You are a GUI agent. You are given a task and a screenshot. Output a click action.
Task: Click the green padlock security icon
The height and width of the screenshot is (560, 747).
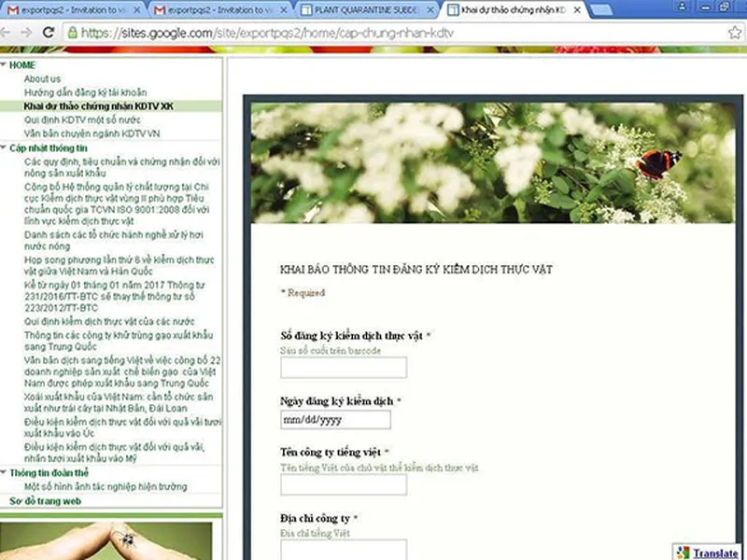point(72,32)
